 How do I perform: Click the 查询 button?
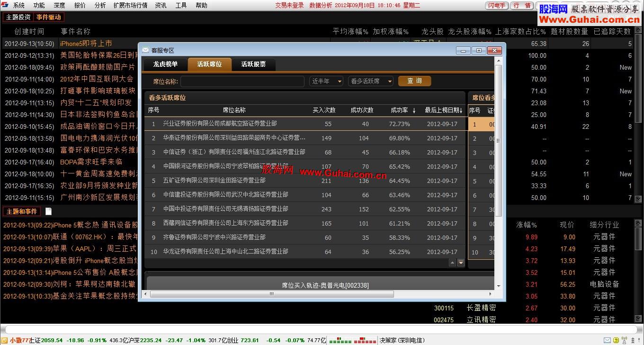point(414,81)
